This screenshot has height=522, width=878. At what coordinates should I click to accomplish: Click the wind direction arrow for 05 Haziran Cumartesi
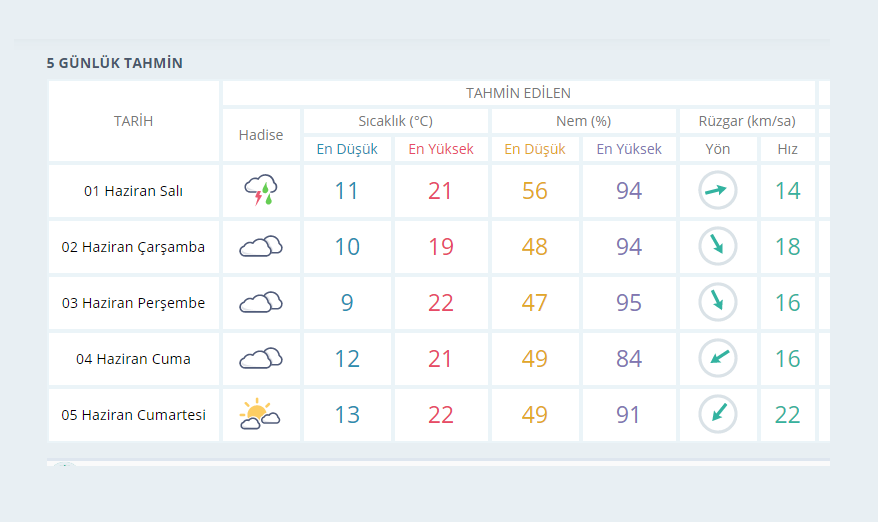click(717, 414)
